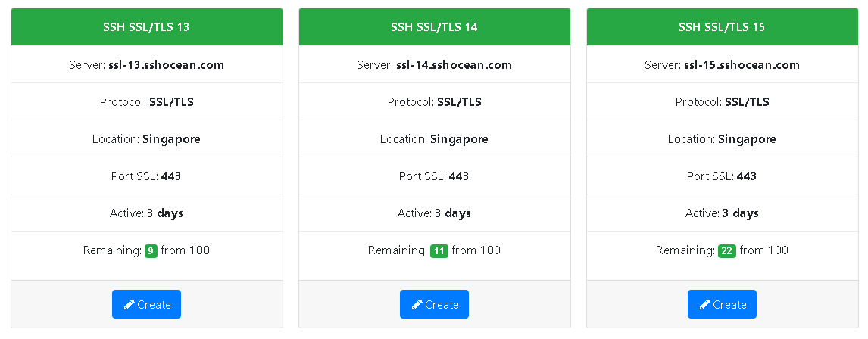Select the SSH SSL/TLS 14 card header

point(435,26)
